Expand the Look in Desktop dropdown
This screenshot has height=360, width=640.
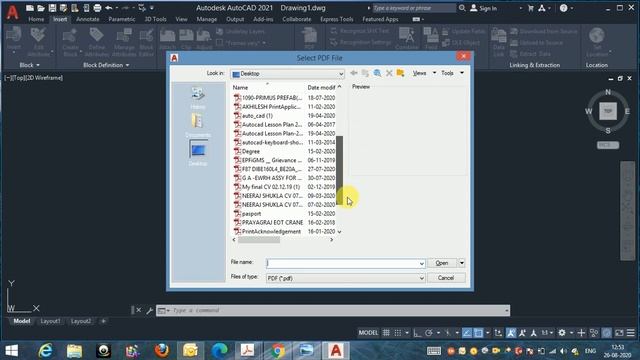click(x=341, y=74)
